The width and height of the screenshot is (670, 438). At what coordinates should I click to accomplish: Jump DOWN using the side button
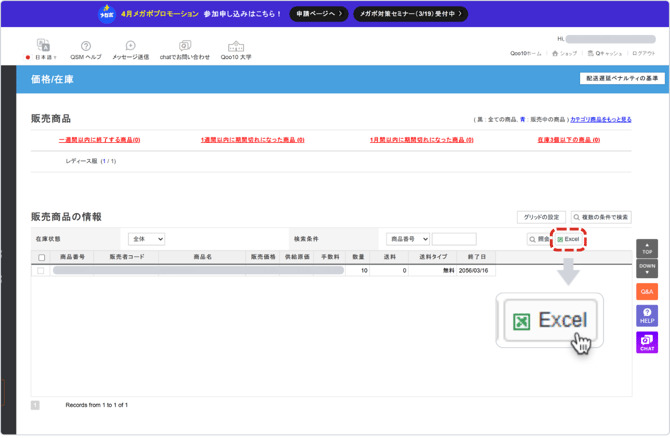[647, 268]
